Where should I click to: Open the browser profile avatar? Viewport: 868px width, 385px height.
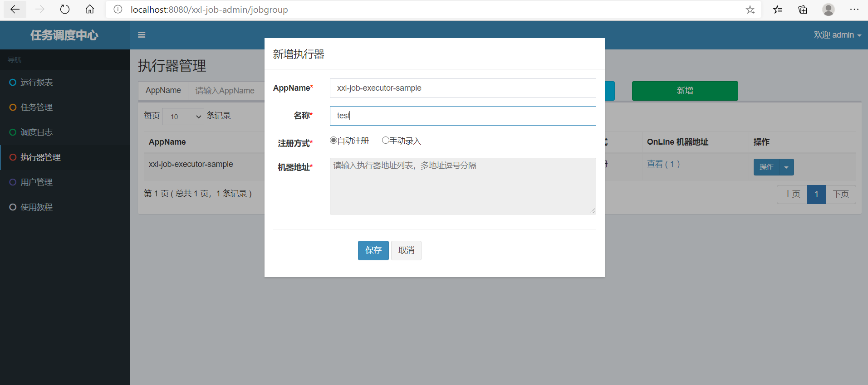(x=829, y=10)
